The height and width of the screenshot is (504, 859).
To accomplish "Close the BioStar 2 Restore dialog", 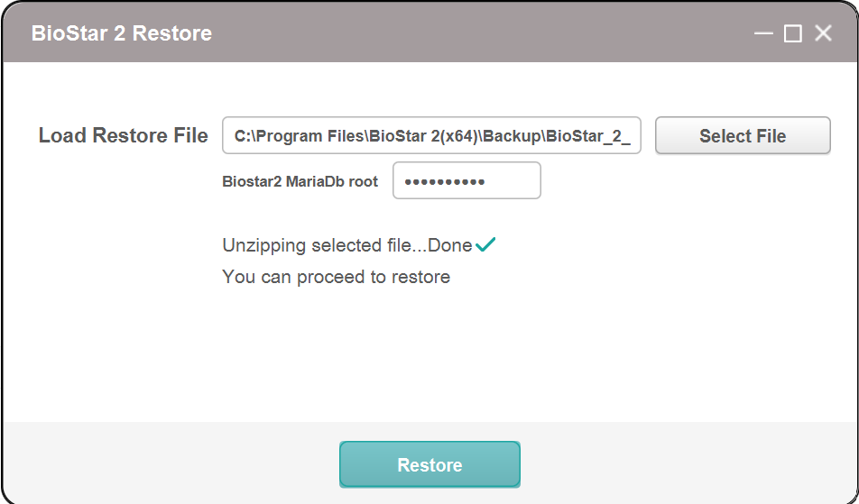I will [x=824, y=33].
